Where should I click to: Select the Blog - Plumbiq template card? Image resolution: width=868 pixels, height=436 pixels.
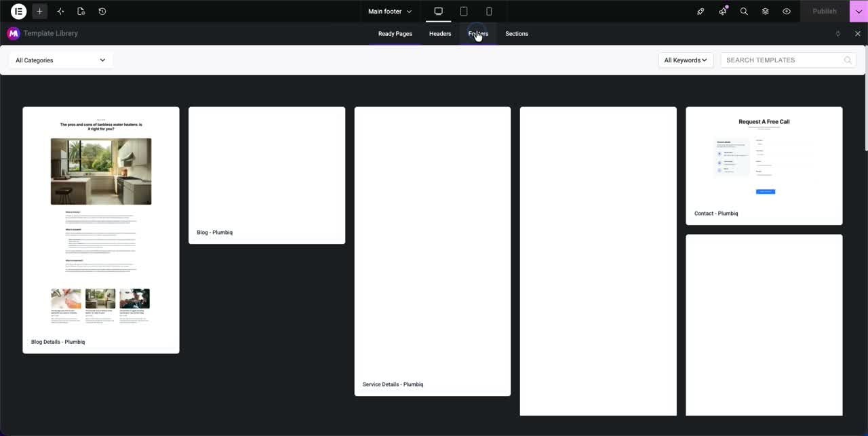pyautogui.click(x=267, y=175)
